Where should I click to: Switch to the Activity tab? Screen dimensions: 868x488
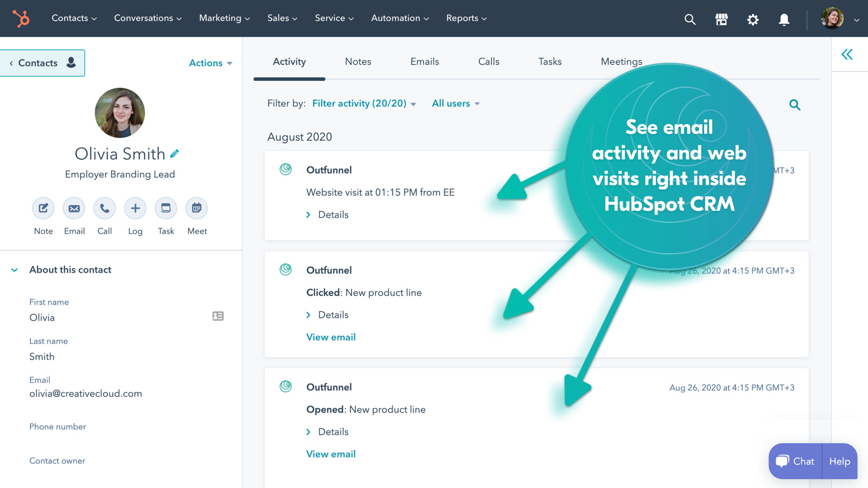[289, 62]
